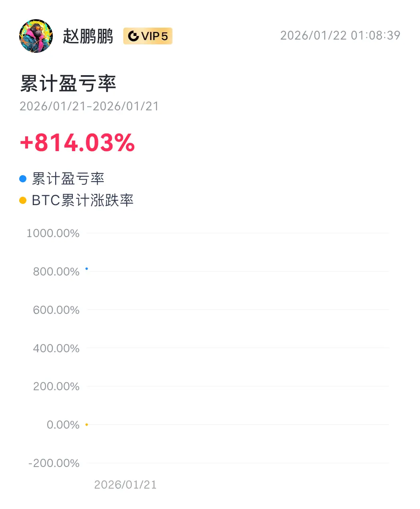Click the 200.00% axis label
This screenshot has height=509, width=420.
click(56, 386)
